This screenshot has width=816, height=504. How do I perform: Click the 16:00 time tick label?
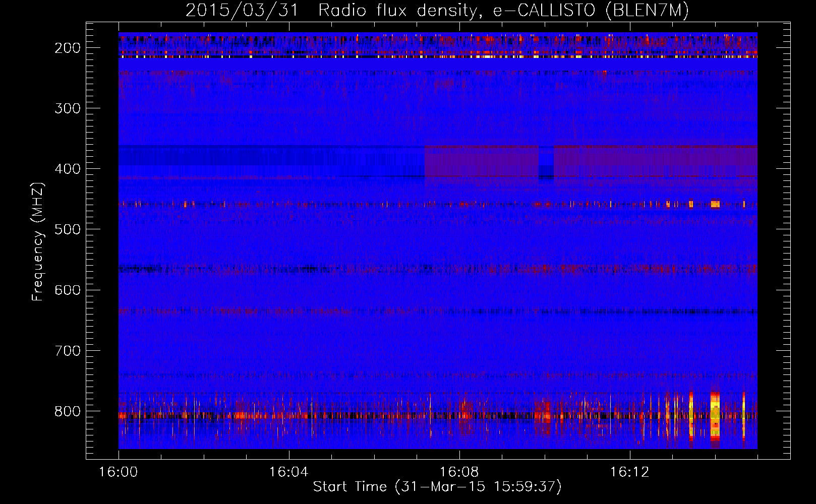click(119, 472)
